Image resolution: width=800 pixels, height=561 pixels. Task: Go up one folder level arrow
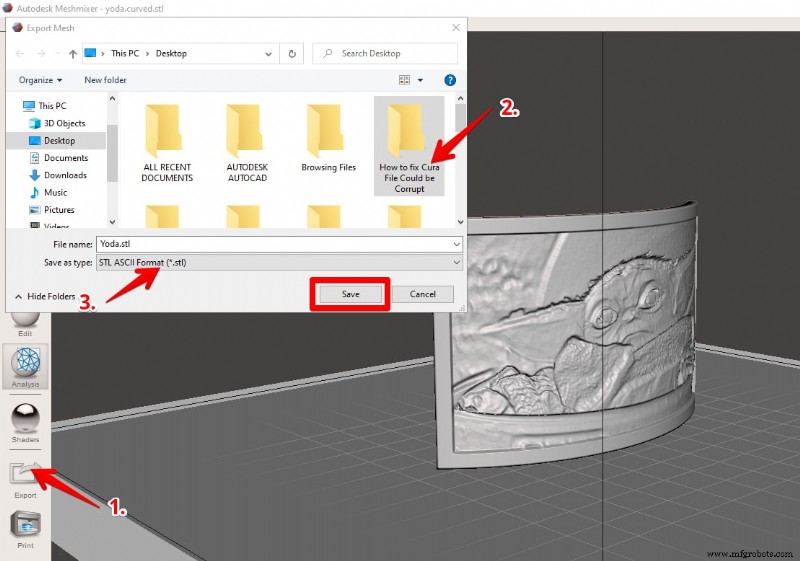click(72, 54)
